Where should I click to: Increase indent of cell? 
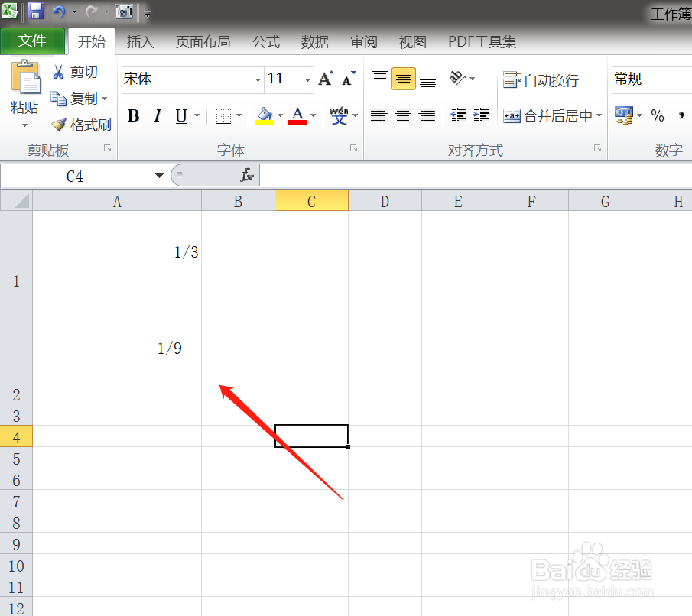(481, 115)
